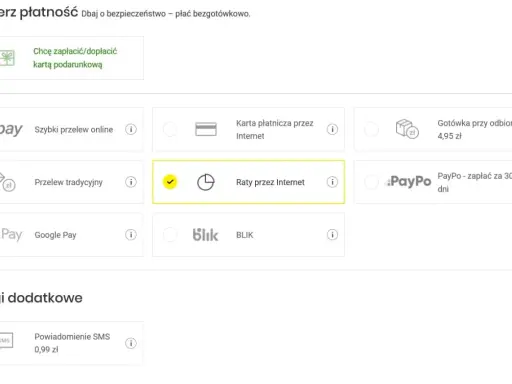512x384 pixels.
Task: Click the cash on delivery package icon
Action: click(407, 129)
